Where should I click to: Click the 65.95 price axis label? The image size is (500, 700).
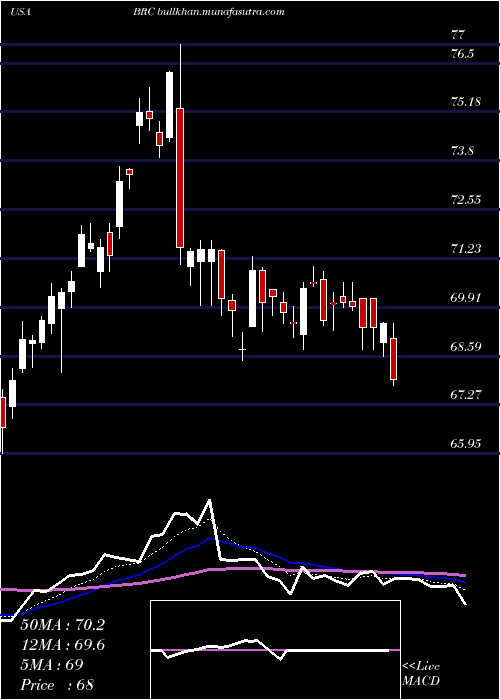click(x=466, y=443)
